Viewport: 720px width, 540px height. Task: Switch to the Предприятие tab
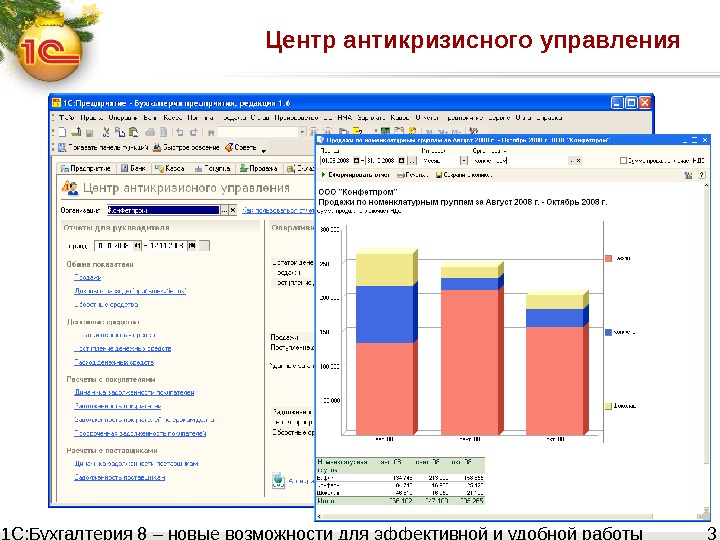86,169
